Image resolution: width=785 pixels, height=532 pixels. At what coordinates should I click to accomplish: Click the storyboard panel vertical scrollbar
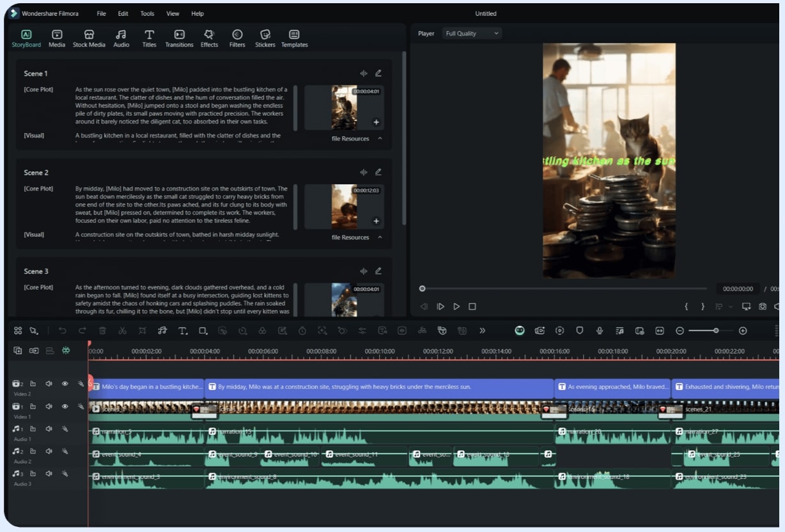[404, 137]
